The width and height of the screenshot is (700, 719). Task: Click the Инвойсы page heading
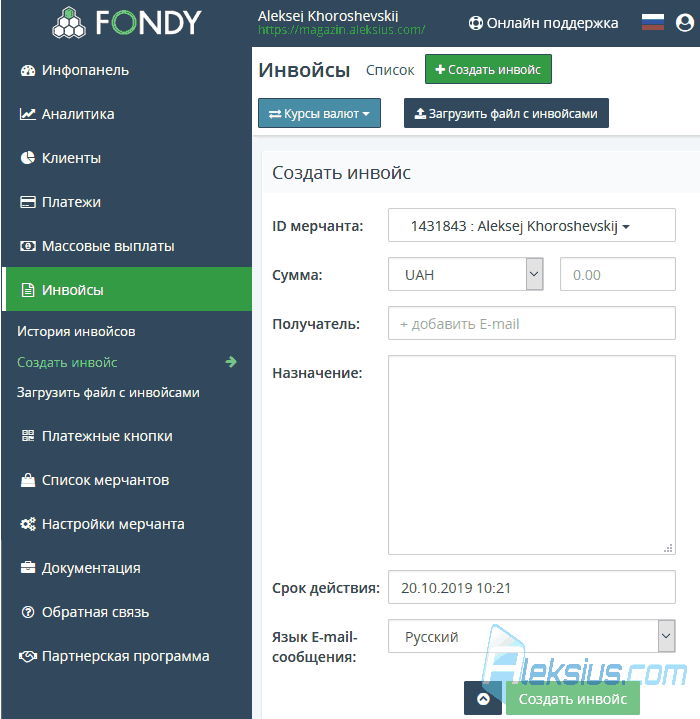pyautogui.click(x=304, y=70)
